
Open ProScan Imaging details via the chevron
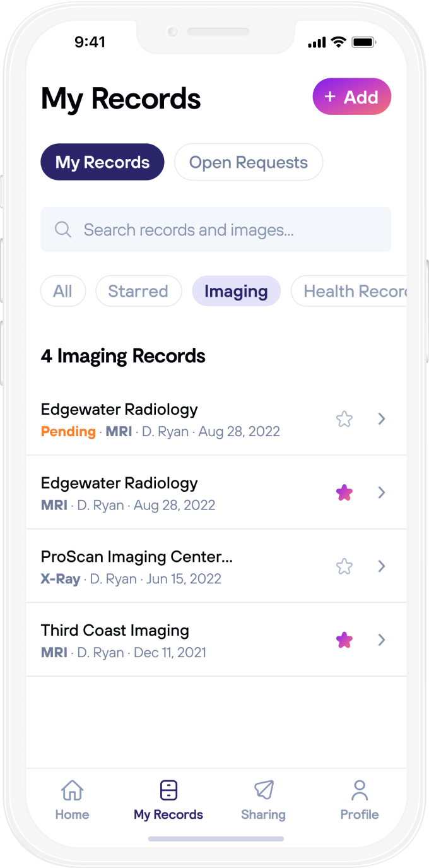(x=382, y=566)
